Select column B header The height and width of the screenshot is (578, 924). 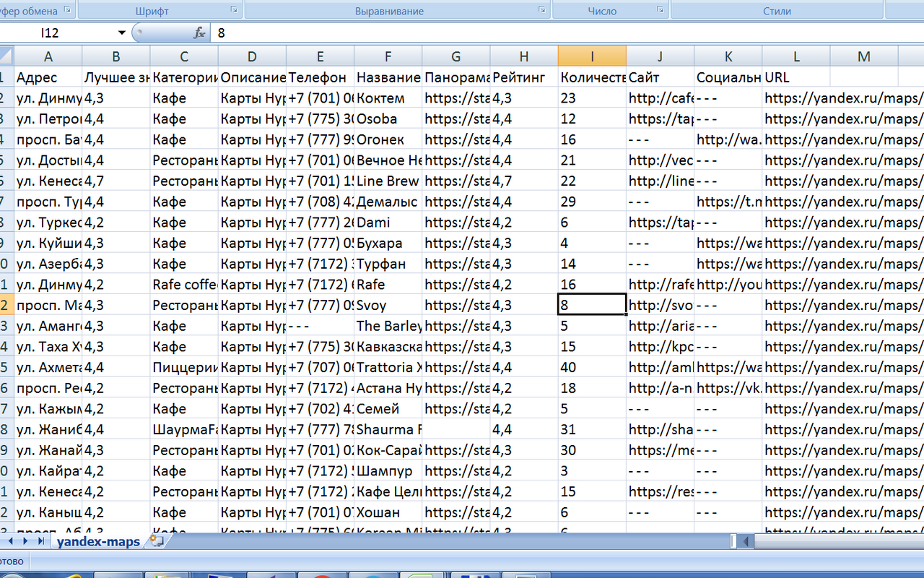click(x=116, y=57)
